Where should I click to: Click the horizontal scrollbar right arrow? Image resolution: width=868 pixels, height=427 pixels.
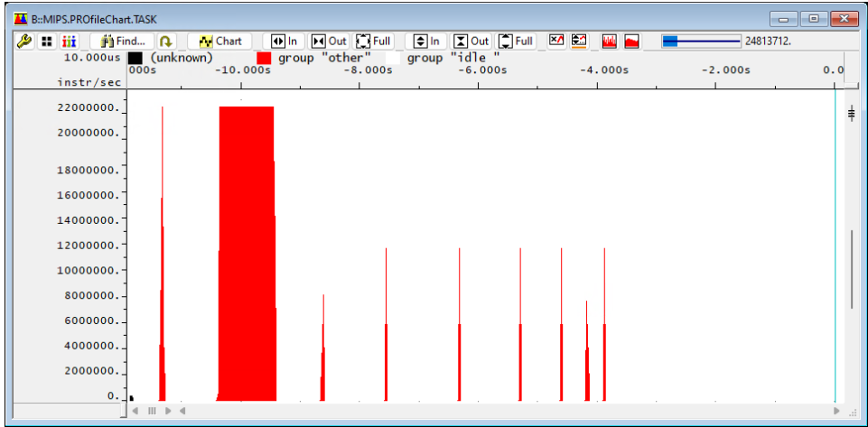[x=835, y=411]
